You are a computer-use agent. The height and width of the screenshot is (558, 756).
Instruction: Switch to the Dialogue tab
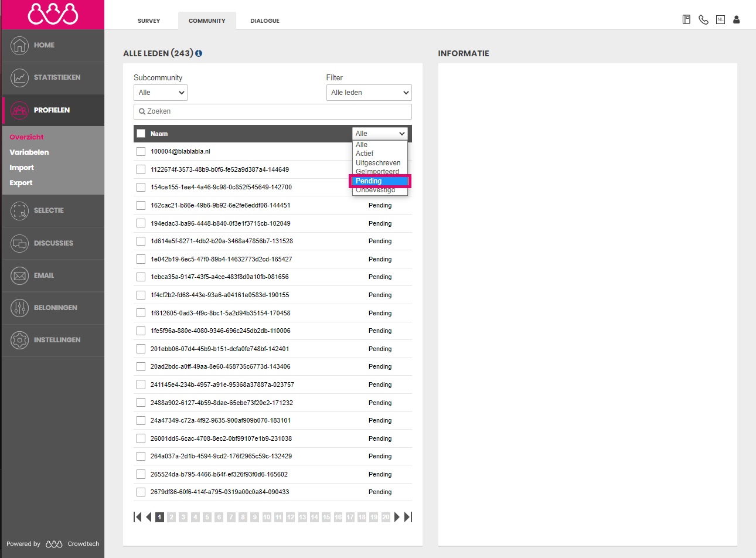265,21
